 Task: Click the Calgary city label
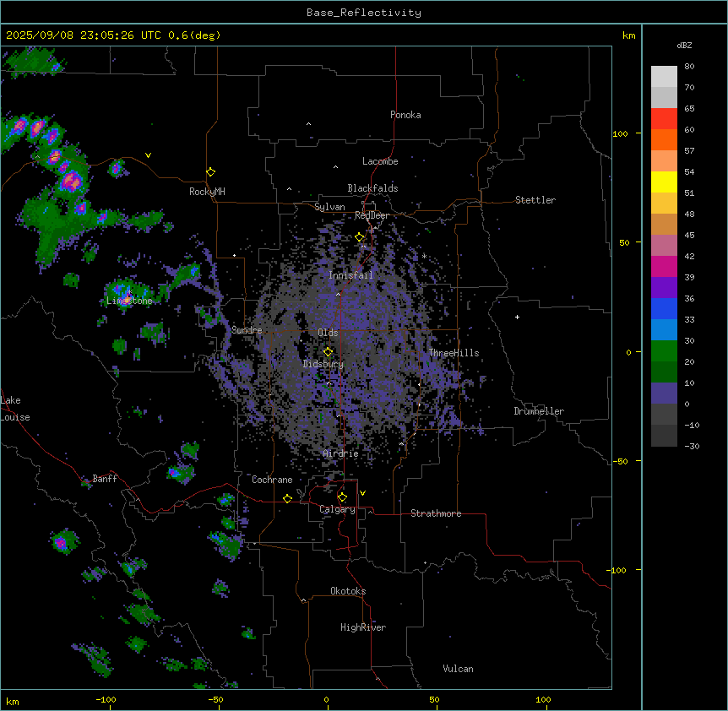pyautogui.click(x=337, y=509)
